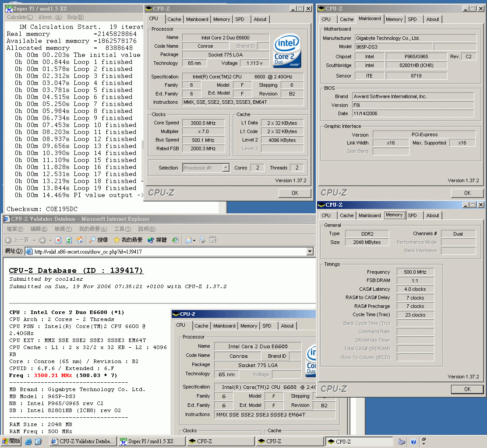The image size is (487, 448).
Task: Click the Super PI title bar icon
Action: coord(9,8)
